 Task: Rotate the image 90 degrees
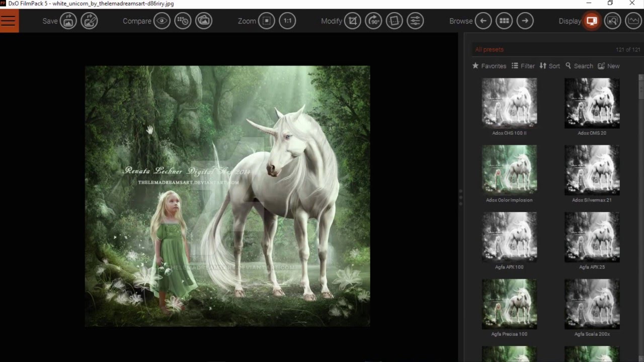pos(373,21)
